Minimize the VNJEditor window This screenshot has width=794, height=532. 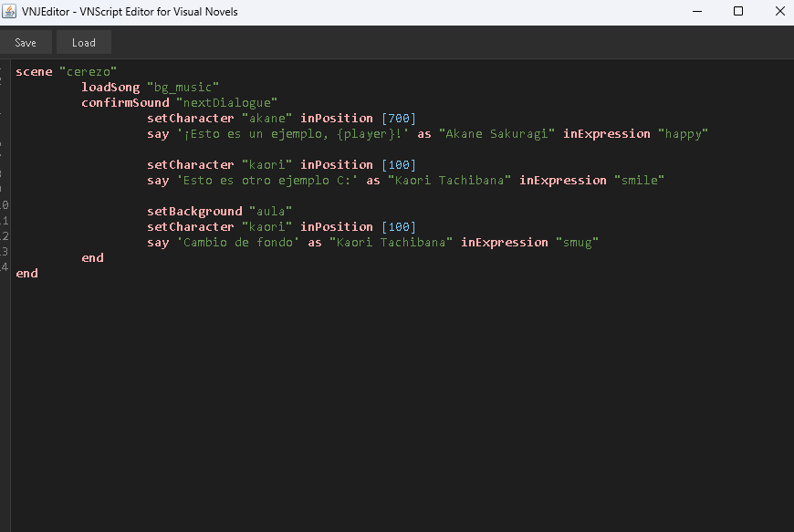(698, 11)
